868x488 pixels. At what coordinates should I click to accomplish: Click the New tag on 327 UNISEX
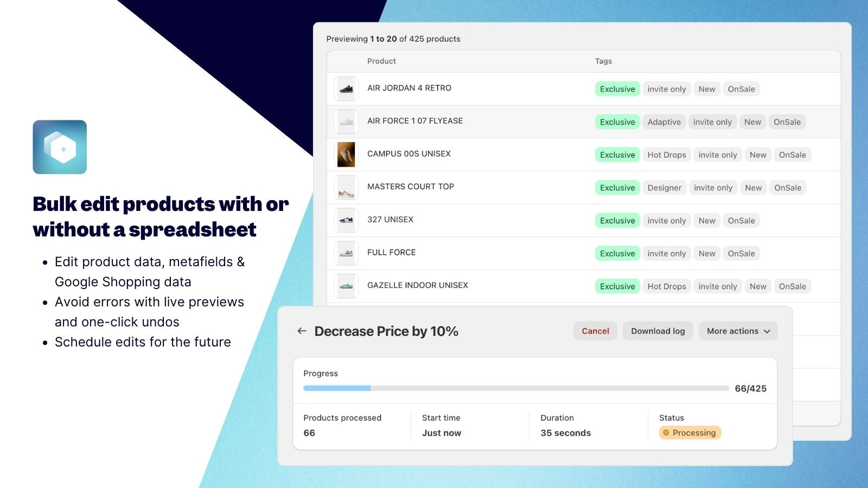pyautogui.click(x=706, y=220)
